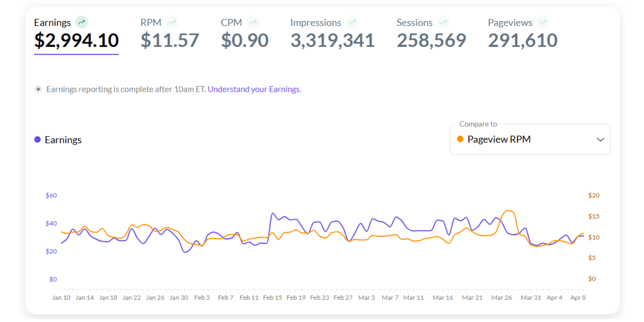
Task: Open the Compare to dropdown
Action: click(530, 139)
